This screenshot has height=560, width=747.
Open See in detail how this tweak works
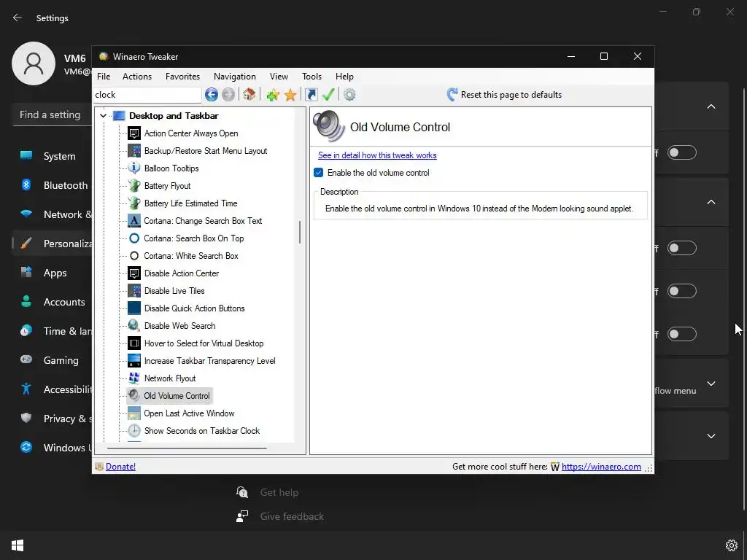click(x=377, y=155)
